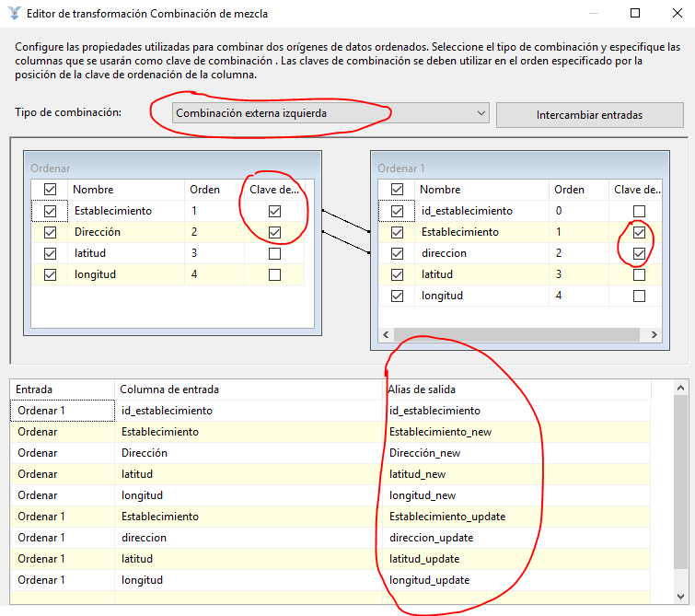Enable latitud join key in Ordenar 1

pos(639,274)
